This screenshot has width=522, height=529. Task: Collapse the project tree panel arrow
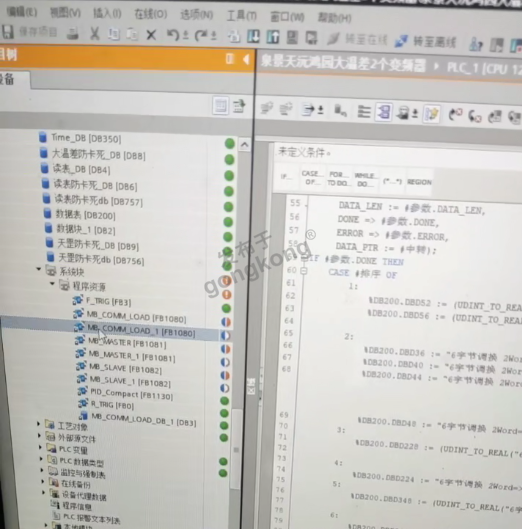246,59
